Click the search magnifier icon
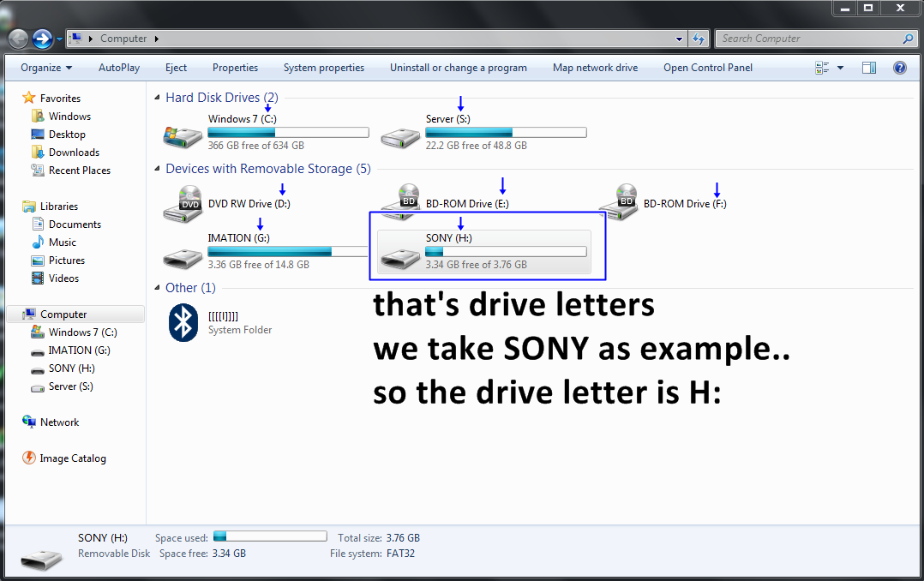924x581 pixels. [909, 39]
